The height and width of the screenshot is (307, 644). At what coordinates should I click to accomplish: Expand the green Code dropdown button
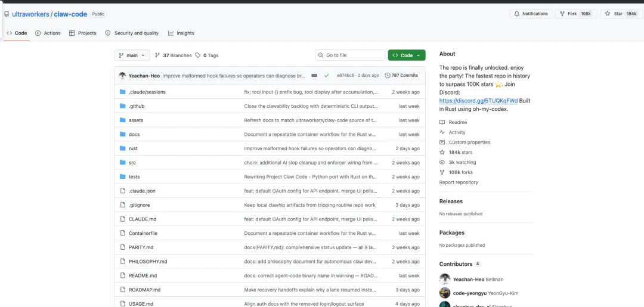[x=407, y=55]
